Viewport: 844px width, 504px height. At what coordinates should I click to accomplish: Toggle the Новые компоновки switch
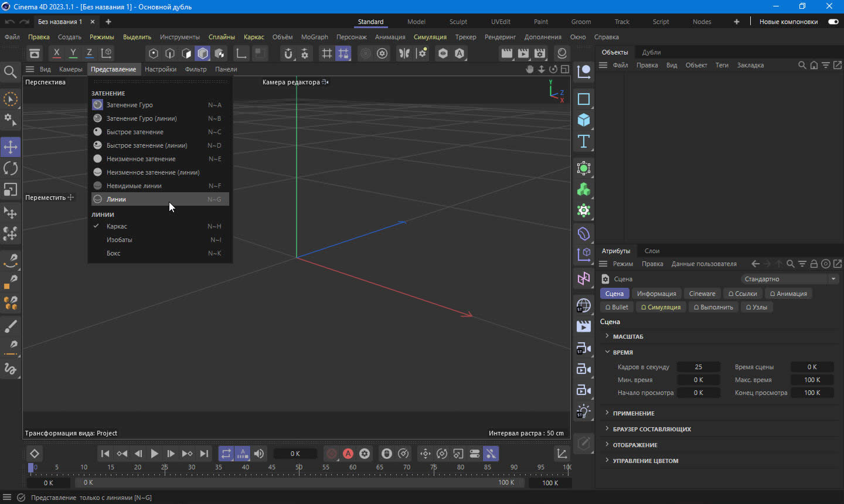[x=833, y=22]
